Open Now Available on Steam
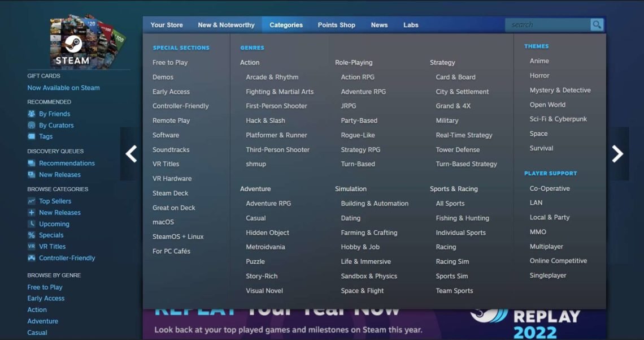Viewport: 644px width, 340px height. [63, 88]
